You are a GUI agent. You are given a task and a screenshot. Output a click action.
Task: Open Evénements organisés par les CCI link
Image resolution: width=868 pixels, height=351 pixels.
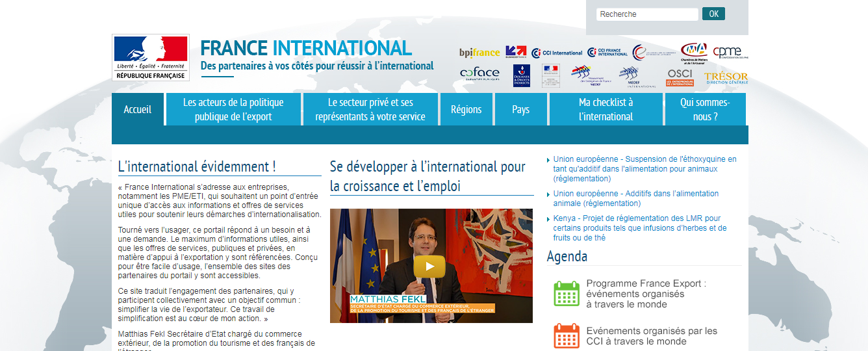point(652,336)
